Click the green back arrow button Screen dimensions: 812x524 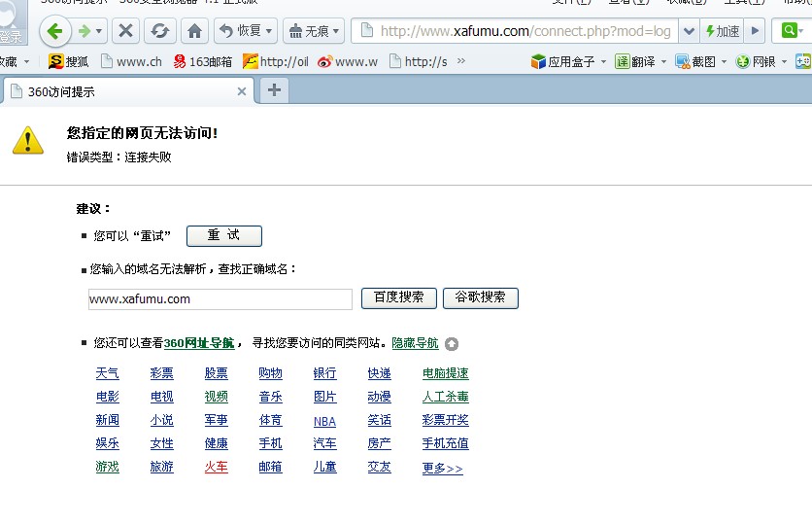55,31
